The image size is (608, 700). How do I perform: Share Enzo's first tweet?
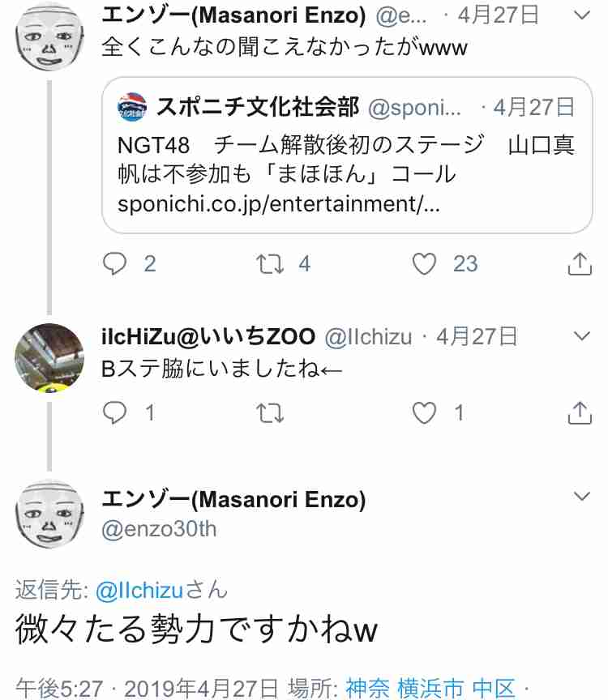(x=580, y=263)
